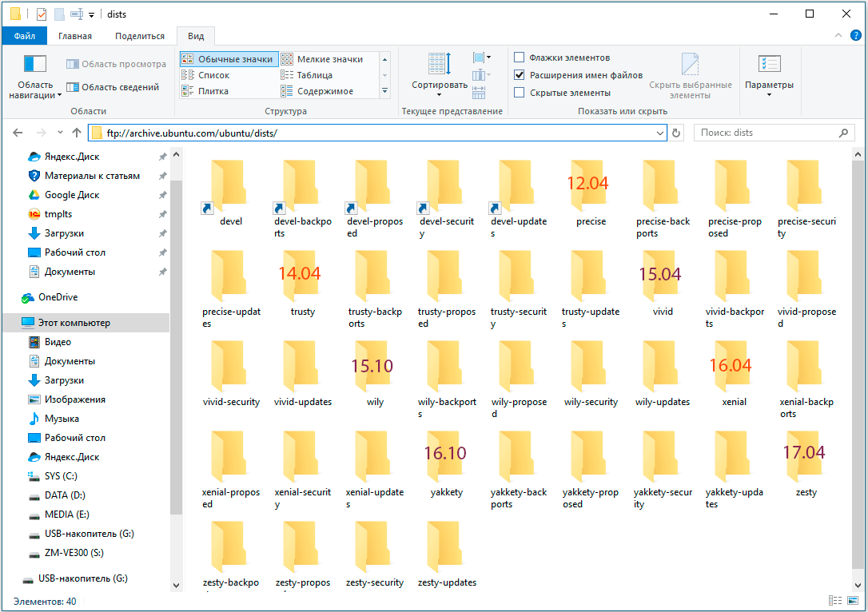Enable the item check boxes (Флажки элементов) option
868x612 pixels.
pyautogui.click(x=520, y=58)
